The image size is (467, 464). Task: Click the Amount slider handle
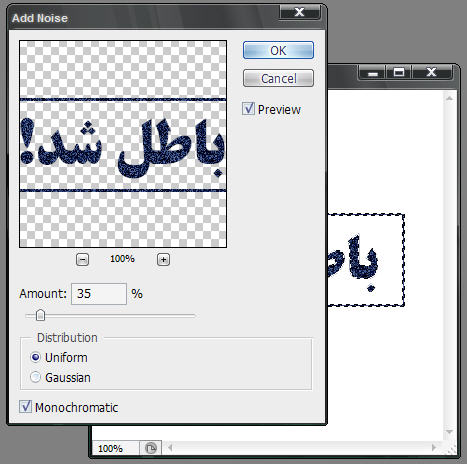(x=40, y=315)
